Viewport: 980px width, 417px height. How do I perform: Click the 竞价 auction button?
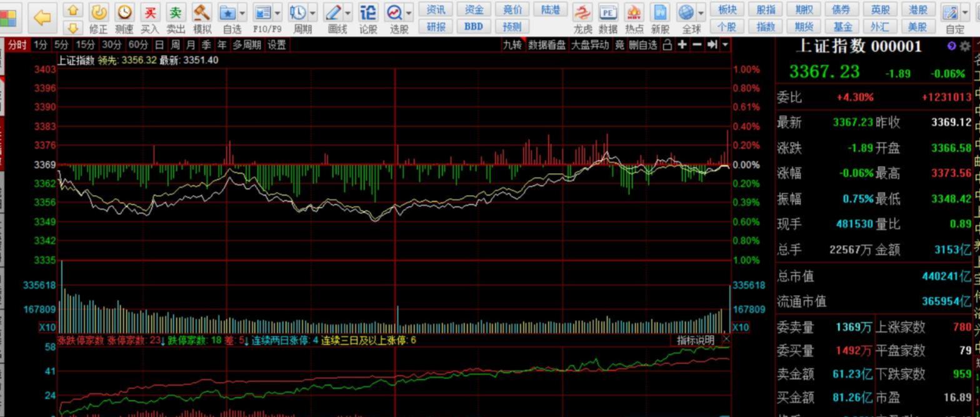[x=512, y=9]
